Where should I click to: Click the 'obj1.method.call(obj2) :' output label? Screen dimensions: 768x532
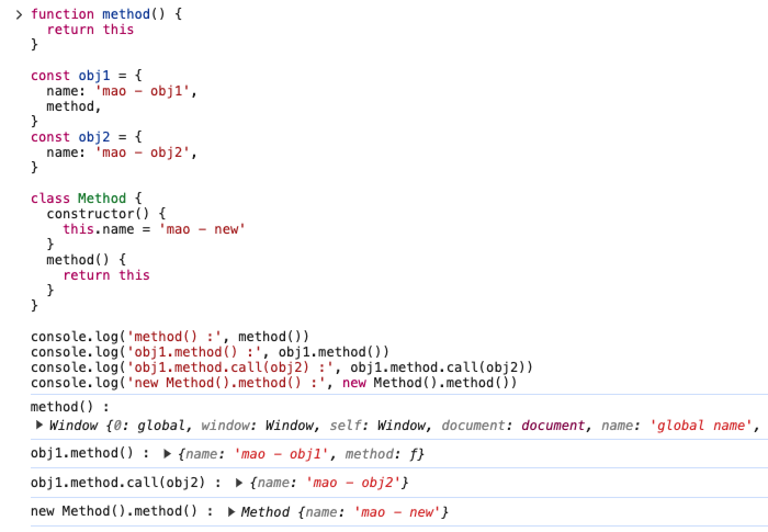pos(126,483)
